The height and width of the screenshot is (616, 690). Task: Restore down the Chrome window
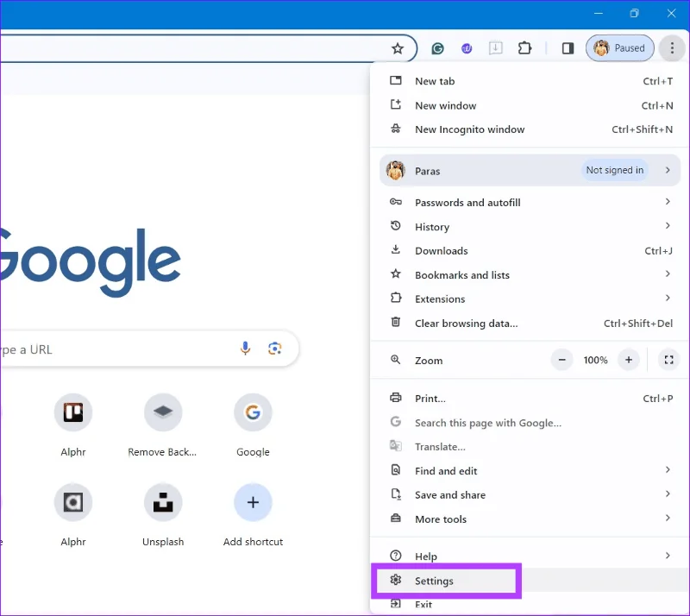click(634, 13)
